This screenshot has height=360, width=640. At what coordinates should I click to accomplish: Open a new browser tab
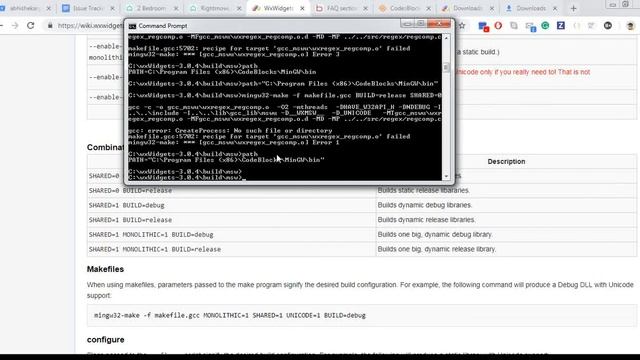tap(573, 8)
